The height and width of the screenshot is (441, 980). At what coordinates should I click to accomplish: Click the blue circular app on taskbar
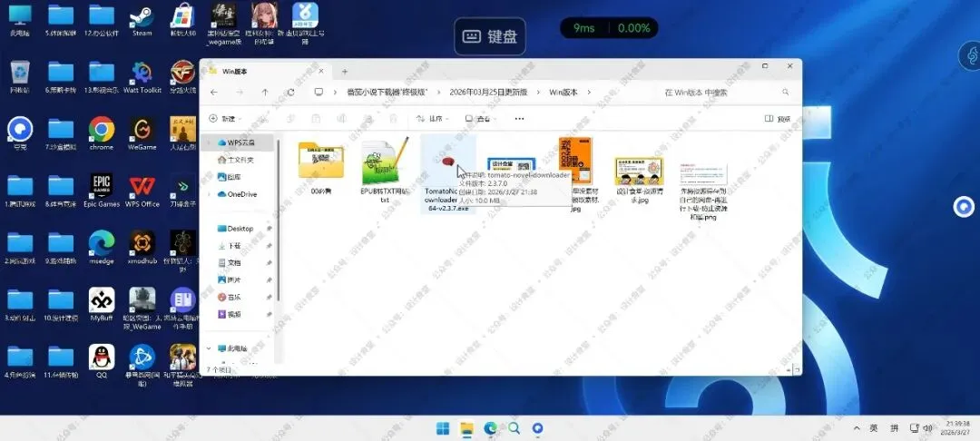pos(537,428)
